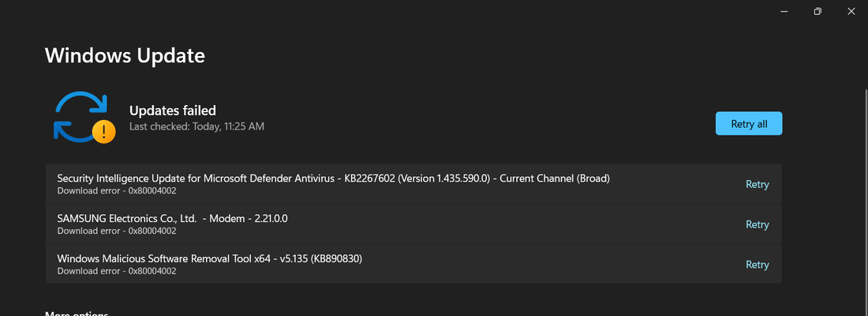Click the download error under KB890830 entry
The image size is (868, 316).
click(x=117, y=271)
